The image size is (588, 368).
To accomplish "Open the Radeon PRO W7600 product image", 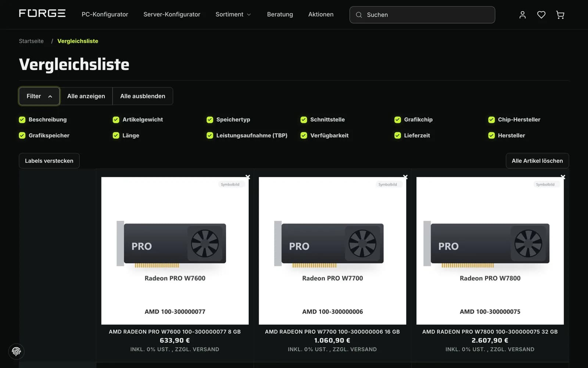I will [175, 251].
